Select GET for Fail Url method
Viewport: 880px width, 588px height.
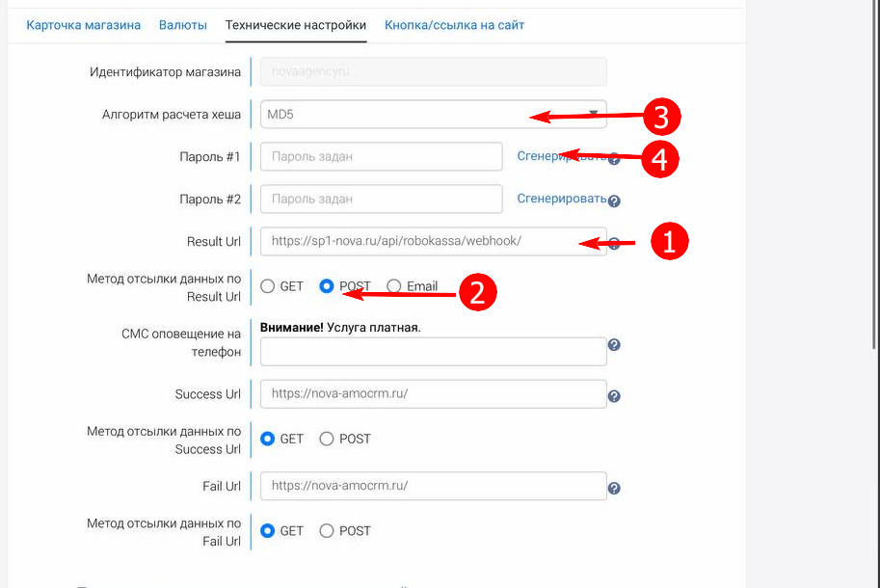pos(268,531)
